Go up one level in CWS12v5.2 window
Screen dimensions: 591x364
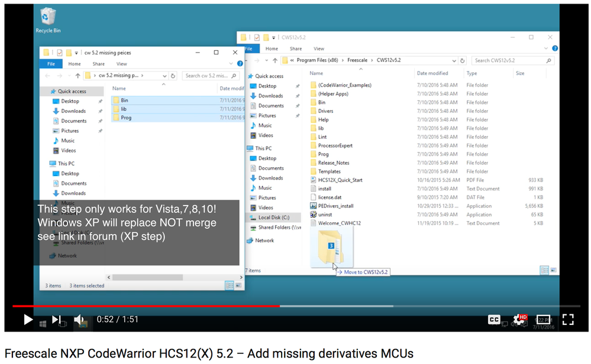(275, 60)
